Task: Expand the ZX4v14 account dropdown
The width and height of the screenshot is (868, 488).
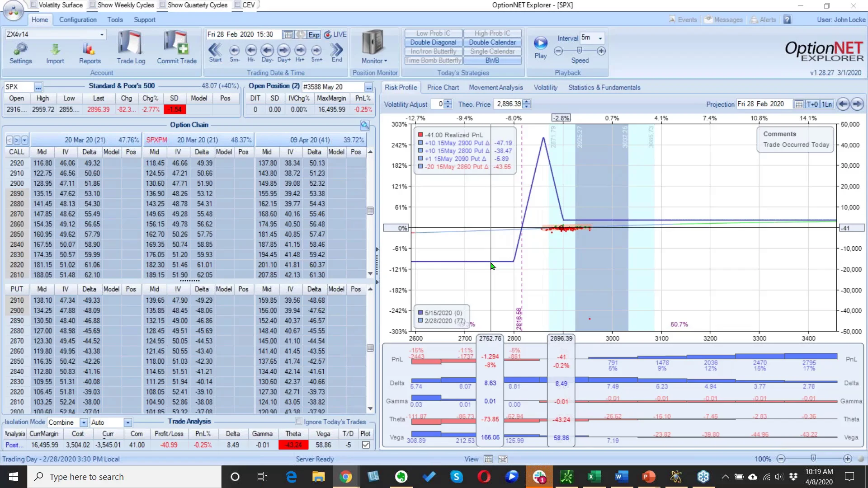Action: pos(102,34)
